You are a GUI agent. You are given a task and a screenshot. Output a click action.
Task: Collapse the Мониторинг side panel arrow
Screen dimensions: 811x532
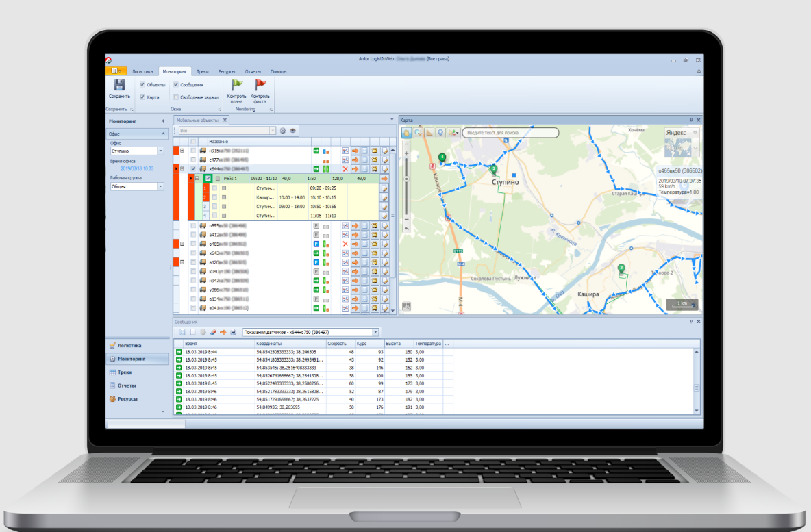coord(163,121)
